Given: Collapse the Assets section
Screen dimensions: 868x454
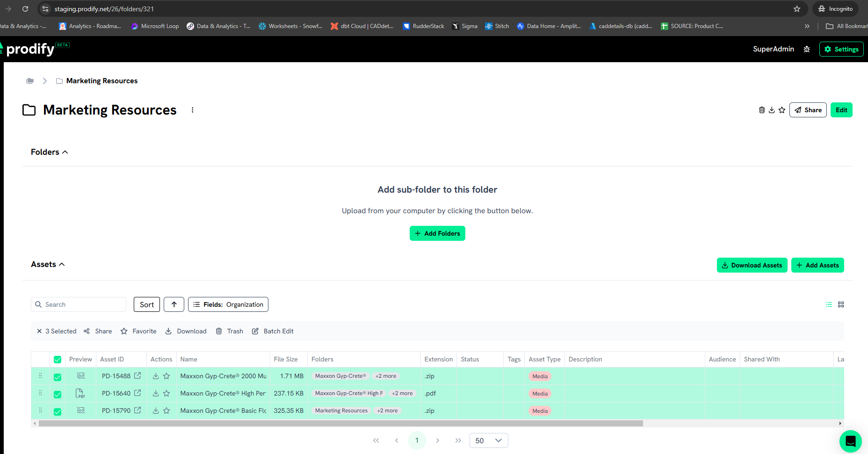Looking at the screenshot, I should coord(48,264).
